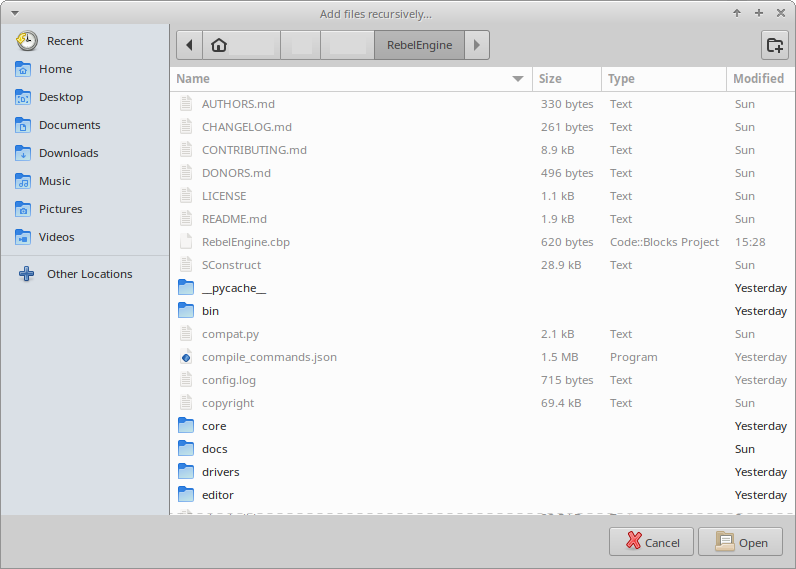Screen dimensions: 796x569
Task: Click the Open button
Action: [x=740, y=542]
